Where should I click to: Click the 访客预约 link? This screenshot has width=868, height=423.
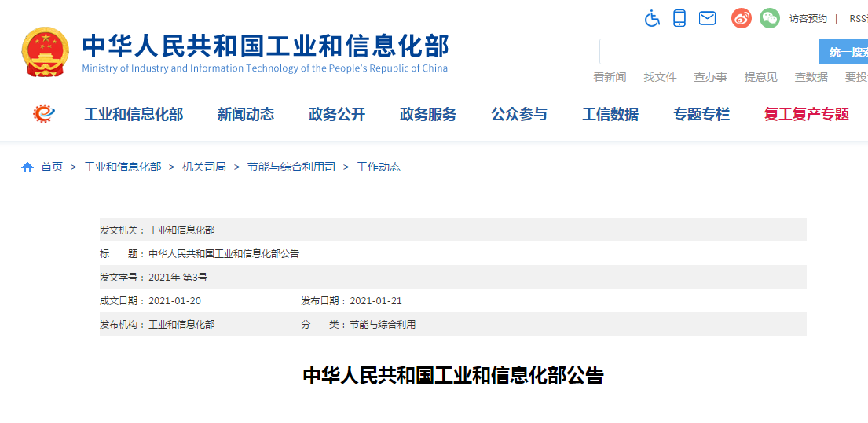point(808,19)
